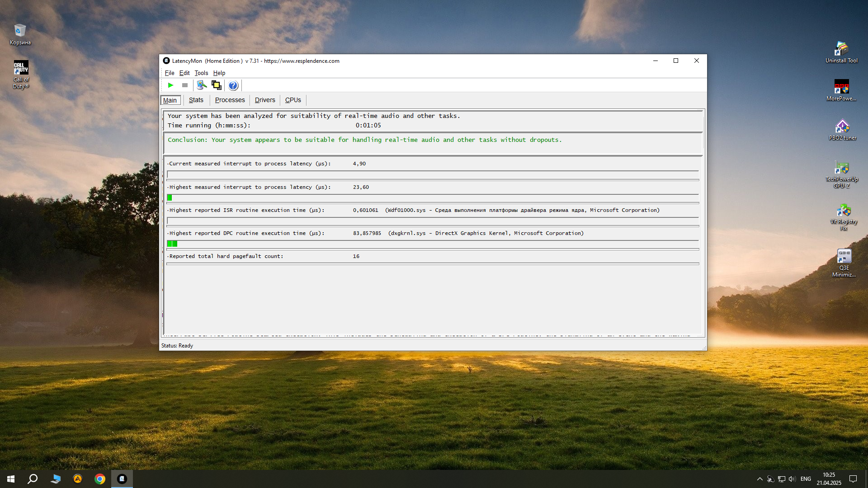Screen dimensions: 868x488
Task: Open the ENG language switcher
Action: 806,479
